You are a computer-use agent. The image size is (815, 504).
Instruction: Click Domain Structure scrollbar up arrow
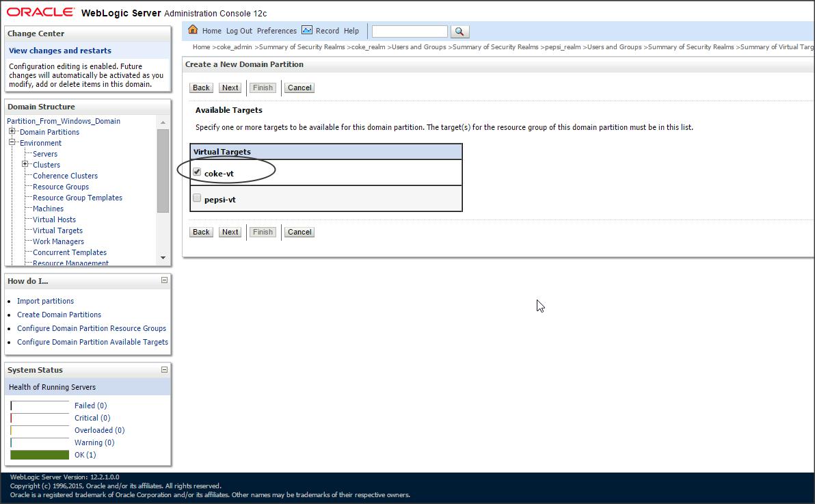(x=163, y=122)
